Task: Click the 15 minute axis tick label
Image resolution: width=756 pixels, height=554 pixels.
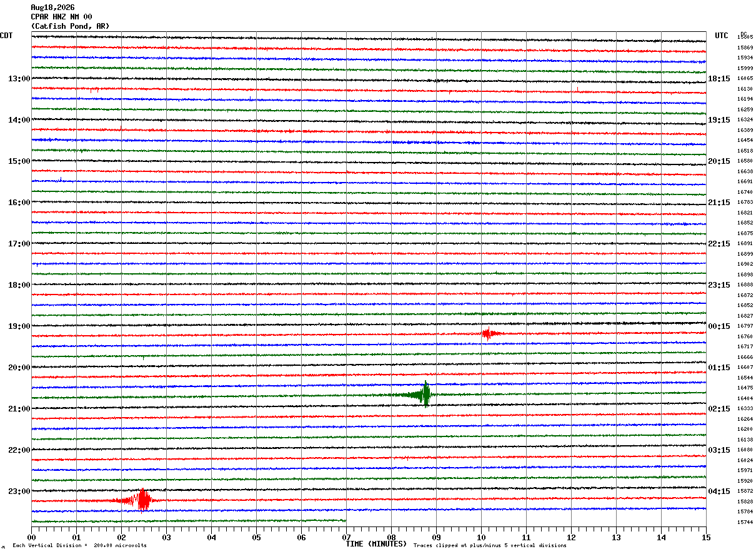Action: pyautogui.click(x=706, y=537)
